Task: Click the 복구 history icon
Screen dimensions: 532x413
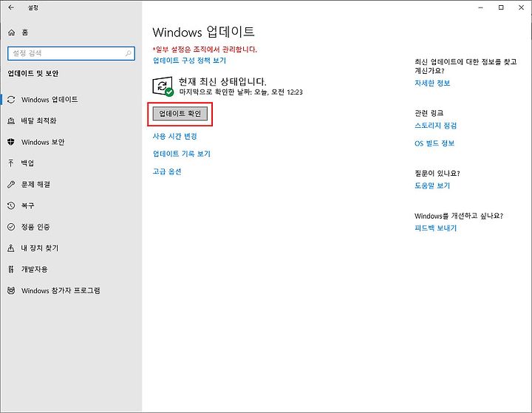Action: pos(11,205)
